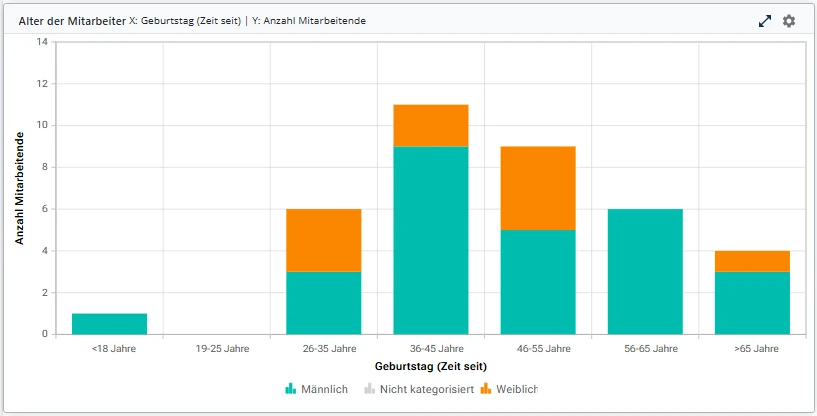The width and height of the screenshot is (817, 416).
Task: Click the y-axis value 0
Action: click(45, 334)
